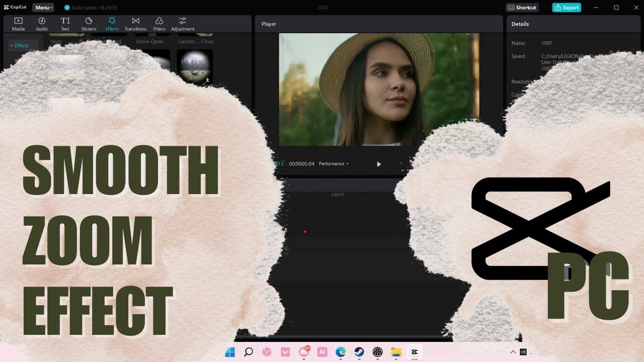The height and width of the screenshot is (362, 644).
Task: Select the forest vignette effect thumbnail
Action: click(x=195, y=66)
